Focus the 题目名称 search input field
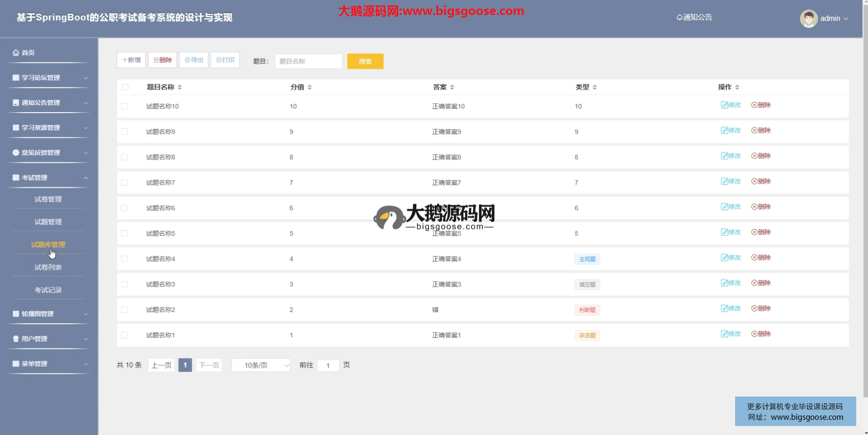Viewport: 868px width, 435px height. [x=308, y=61]
